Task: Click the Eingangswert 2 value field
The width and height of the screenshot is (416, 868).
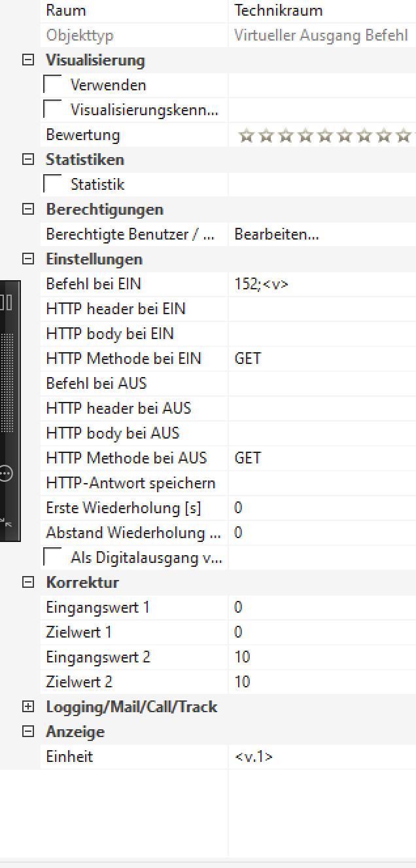Action: tap(321, 657)
